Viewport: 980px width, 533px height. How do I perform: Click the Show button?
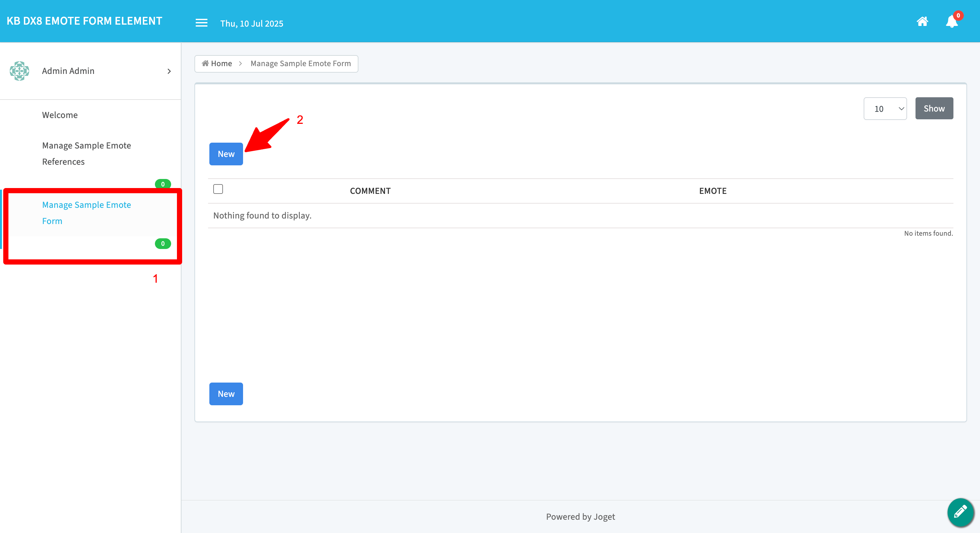coord(934,109)
